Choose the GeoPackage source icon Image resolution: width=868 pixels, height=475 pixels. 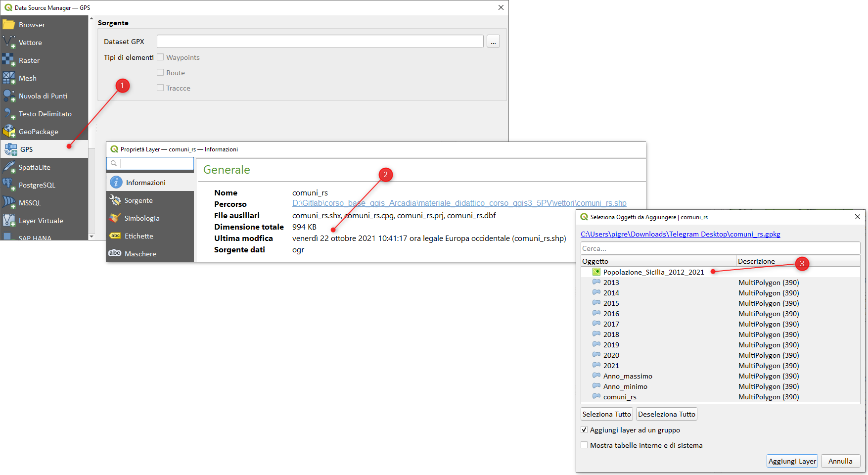point(9,132)
